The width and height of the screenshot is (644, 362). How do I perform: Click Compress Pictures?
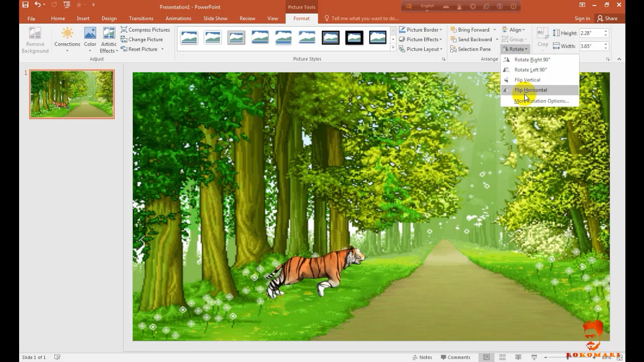[x=145, y=30]
